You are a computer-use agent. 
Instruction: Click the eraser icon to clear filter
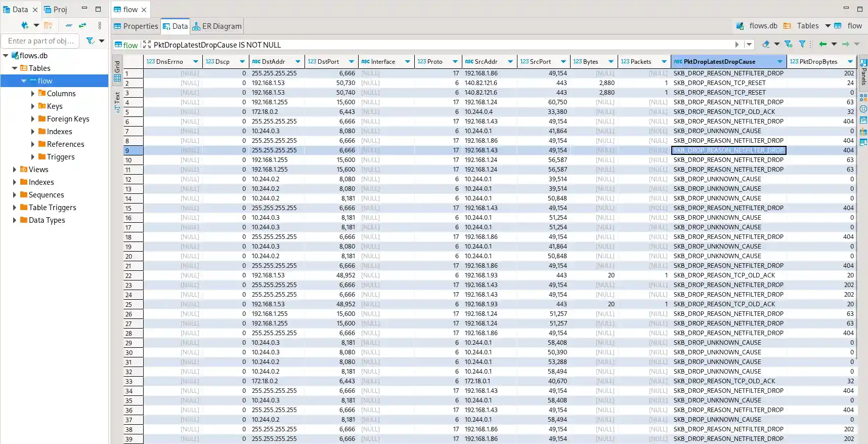click(x=766, y=45)
